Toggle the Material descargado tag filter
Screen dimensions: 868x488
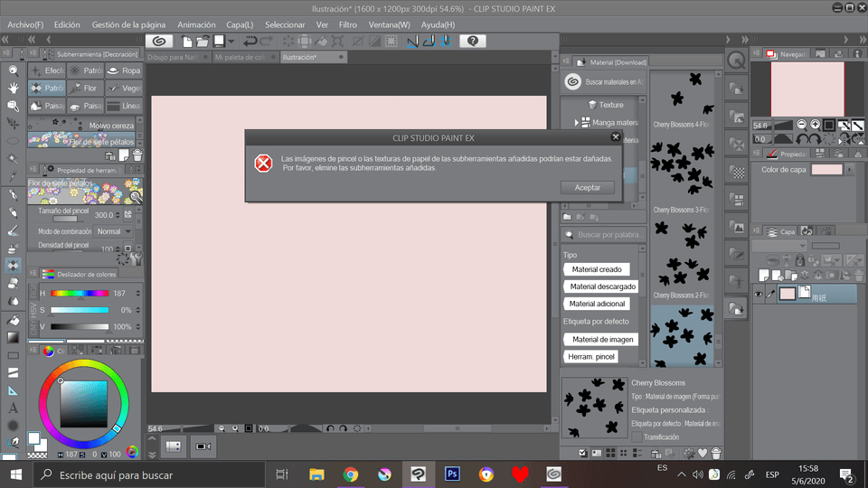(x=602, y=286)
